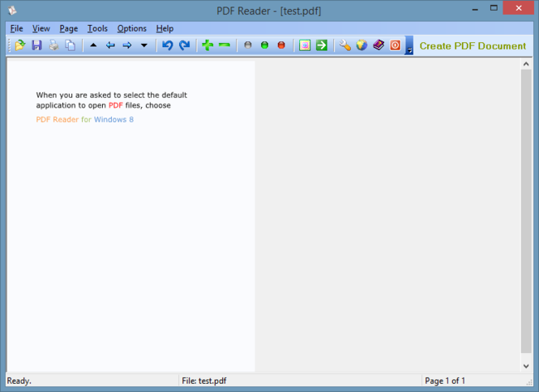Expand the toolbar overflow options arrow

click(409, 45)
